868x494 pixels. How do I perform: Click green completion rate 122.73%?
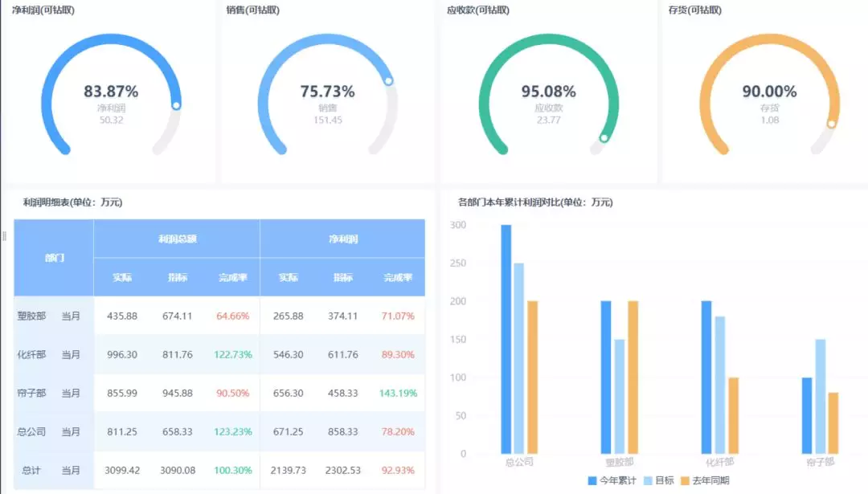[232, 354]
